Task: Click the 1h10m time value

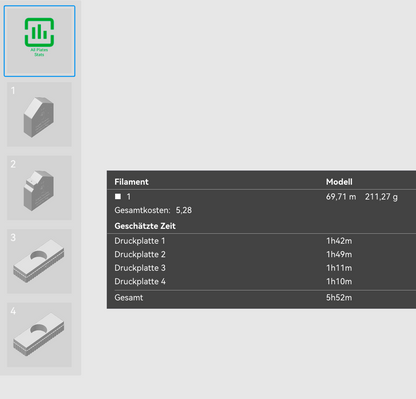Action: tap(339, 282)
